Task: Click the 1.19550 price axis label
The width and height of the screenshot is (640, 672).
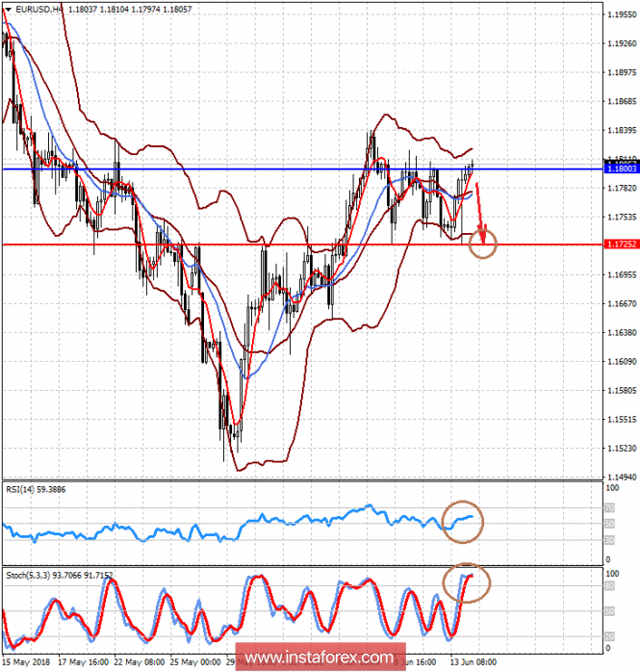Action: tap(622, 14)
